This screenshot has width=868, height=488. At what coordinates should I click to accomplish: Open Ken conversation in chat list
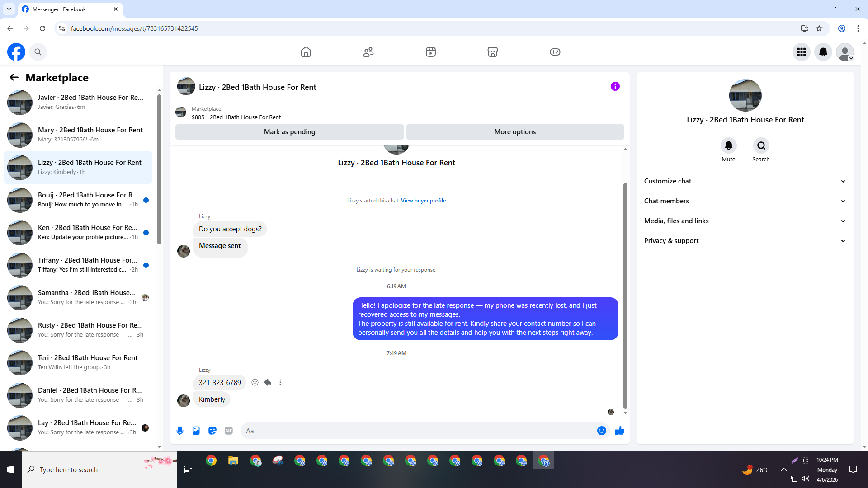click(78, 232)
